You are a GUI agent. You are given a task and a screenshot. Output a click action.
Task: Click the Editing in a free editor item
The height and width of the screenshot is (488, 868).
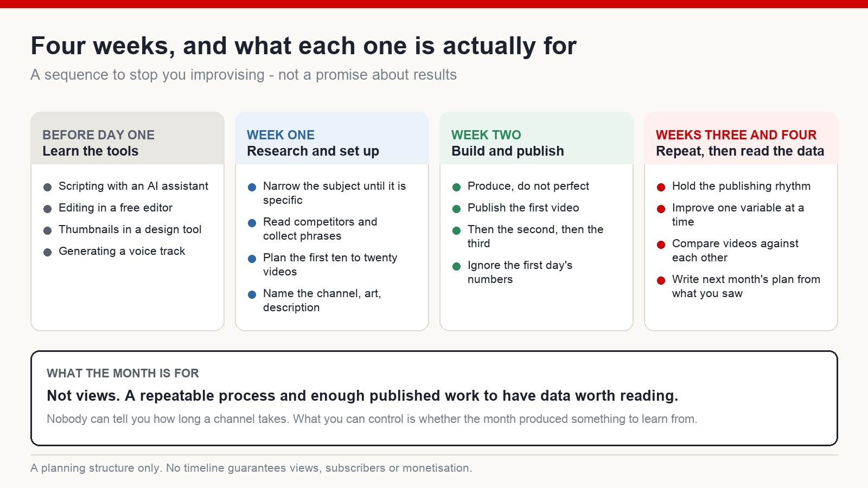click(116, 208)
